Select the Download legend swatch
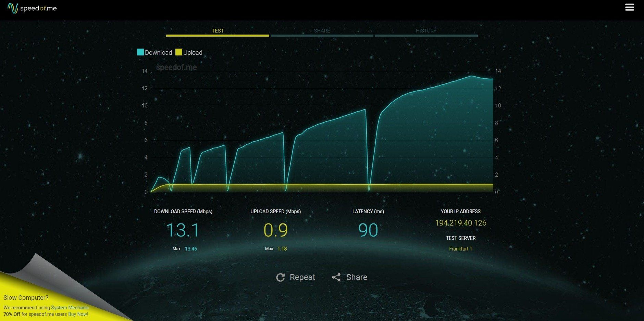The width and height of the screenshot is (644, 321). [140, 52]
